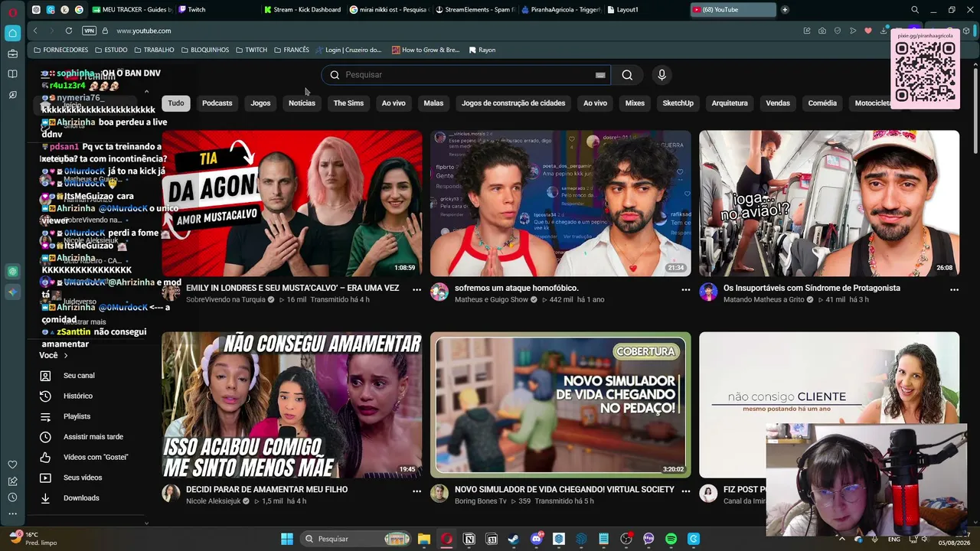Select the SketchUp chip
Viewport: 980px width, 551px height.
[678, 103]
